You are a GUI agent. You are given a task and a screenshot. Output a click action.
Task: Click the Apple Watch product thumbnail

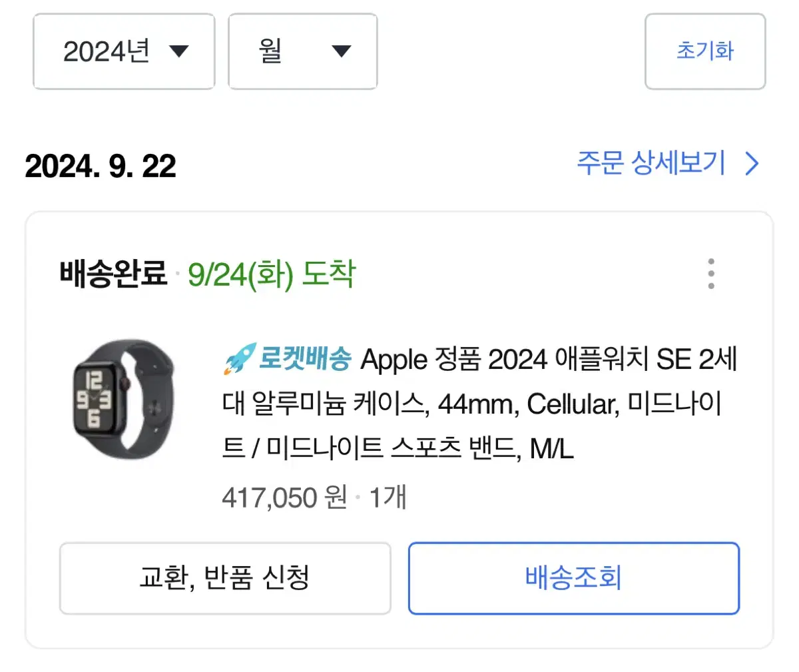(124, 399)
